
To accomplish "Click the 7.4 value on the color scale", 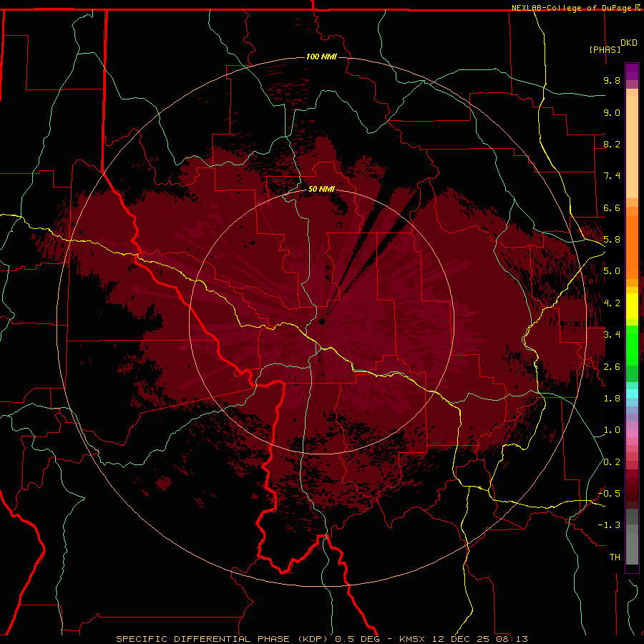I will [x=612, y=176].
